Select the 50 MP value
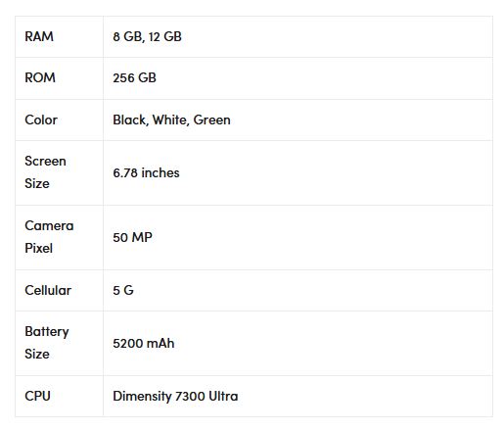The width and height of the screenshot is (504, 431). tap(132, 237)
